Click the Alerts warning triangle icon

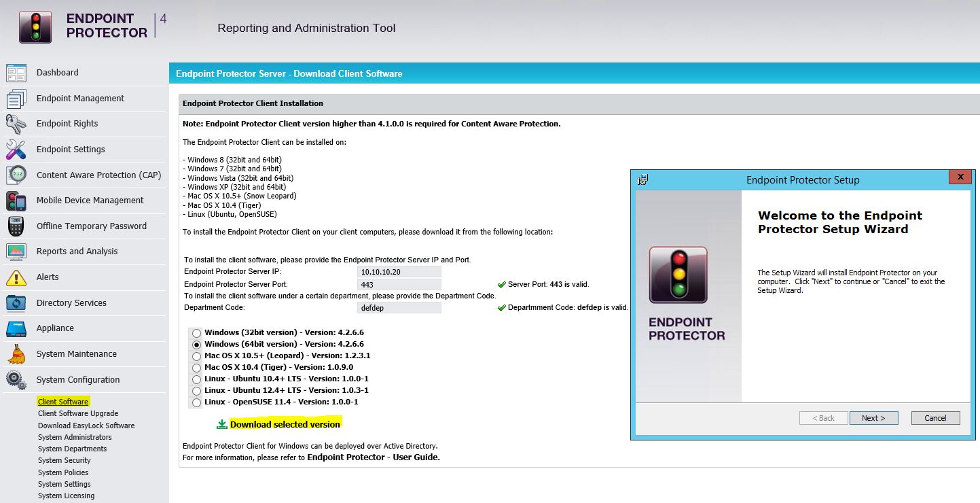click(x=16, y=277)
